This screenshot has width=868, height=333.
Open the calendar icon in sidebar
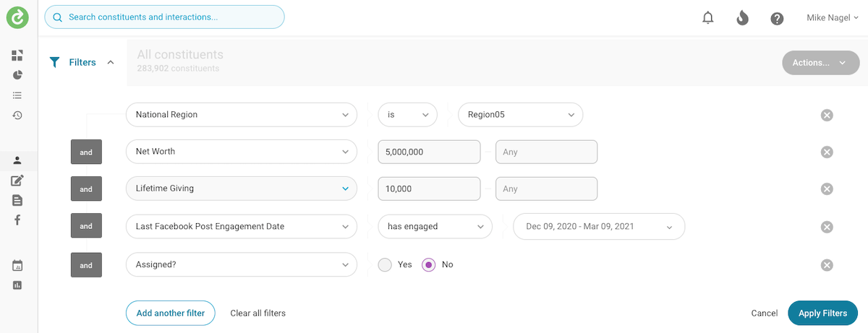(x=17, y=265)
